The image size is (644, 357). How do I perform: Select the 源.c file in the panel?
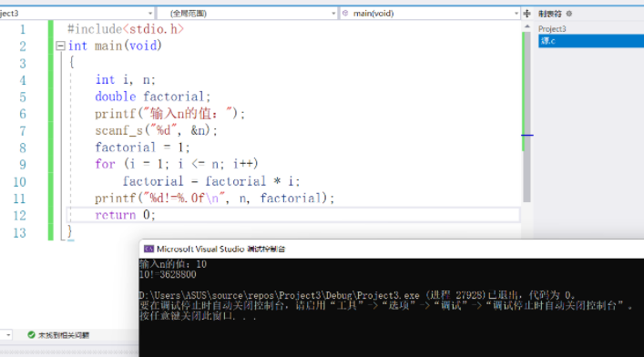pyautogui.click(x=591, y=41)
